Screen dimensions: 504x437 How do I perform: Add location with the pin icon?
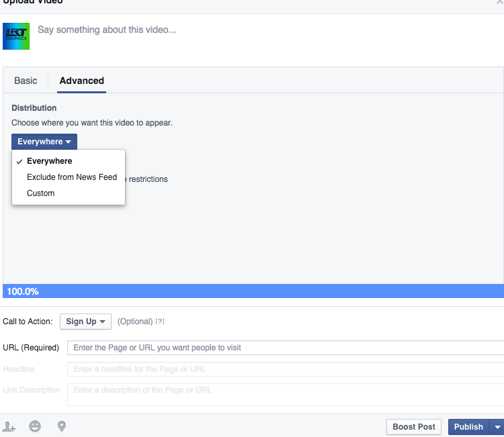(62, 426)
